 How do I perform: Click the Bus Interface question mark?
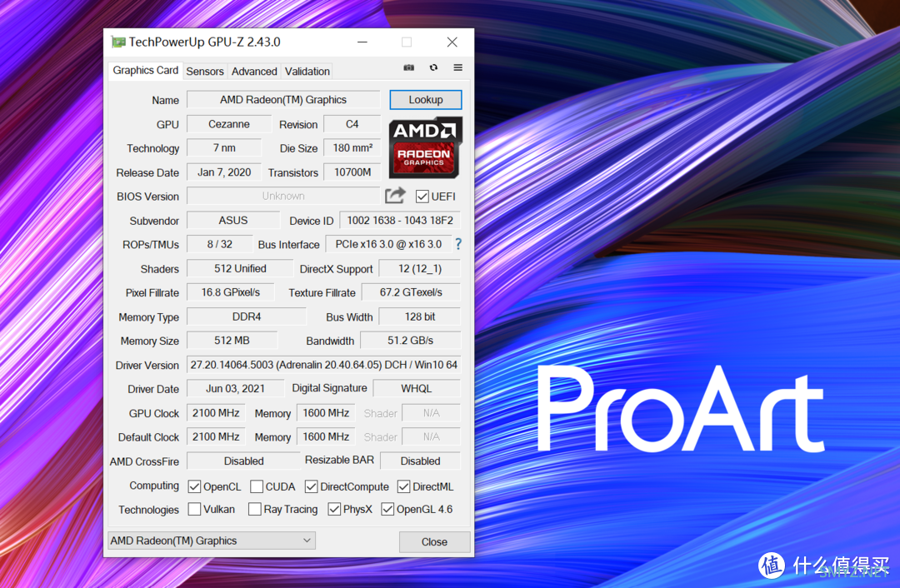(x=458, y=244)
